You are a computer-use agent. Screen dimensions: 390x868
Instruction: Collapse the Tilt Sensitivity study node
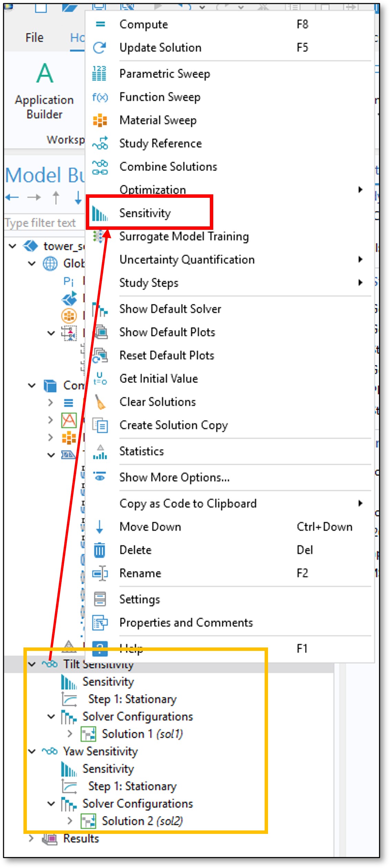coord(32,664)
